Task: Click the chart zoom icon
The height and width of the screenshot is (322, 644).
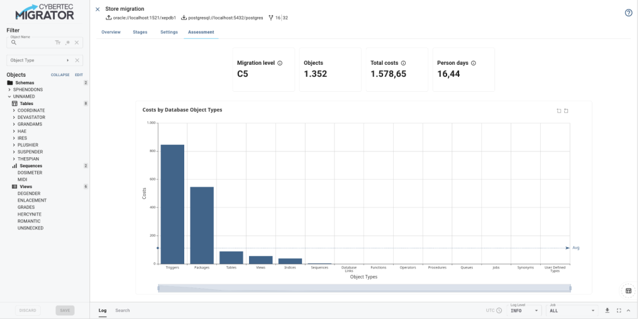Action: tap(558, 111)
